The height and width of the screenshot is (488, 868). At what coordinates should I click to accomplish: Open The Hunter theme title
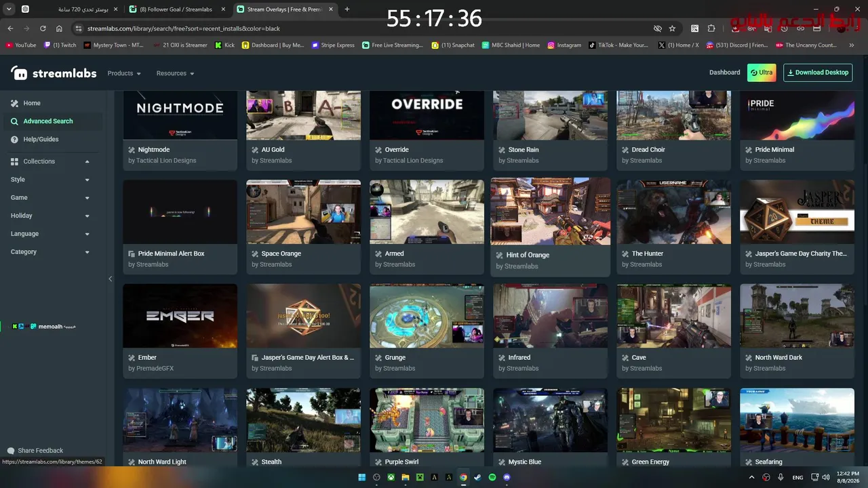pos(648,253)
